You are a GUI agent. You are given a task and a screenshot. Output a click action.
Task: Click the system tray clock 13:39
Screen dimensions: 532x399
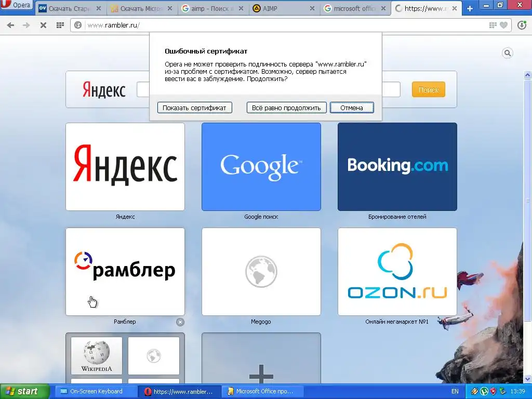coord(517,391)
